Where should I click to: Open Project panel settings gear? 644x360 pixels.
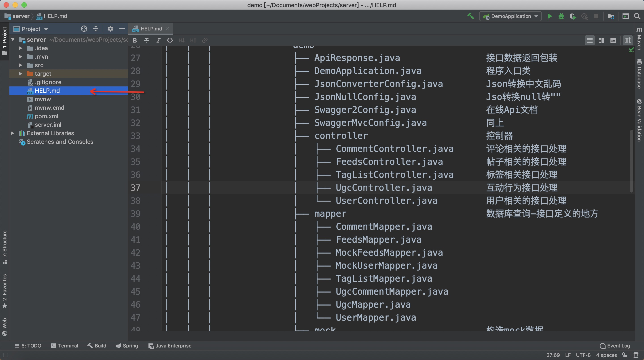tap(110, 29)
